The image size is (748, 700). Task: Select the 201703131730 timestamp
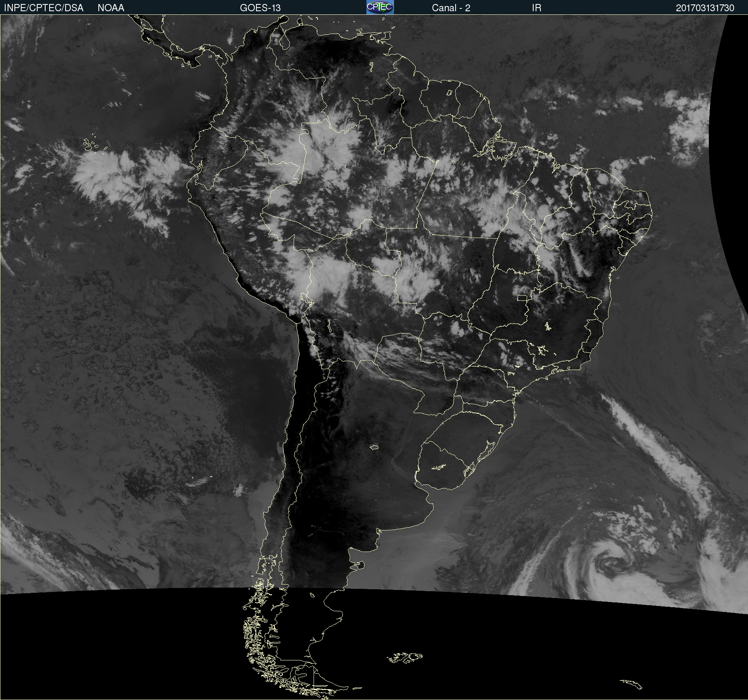click(x=705, y=8)
